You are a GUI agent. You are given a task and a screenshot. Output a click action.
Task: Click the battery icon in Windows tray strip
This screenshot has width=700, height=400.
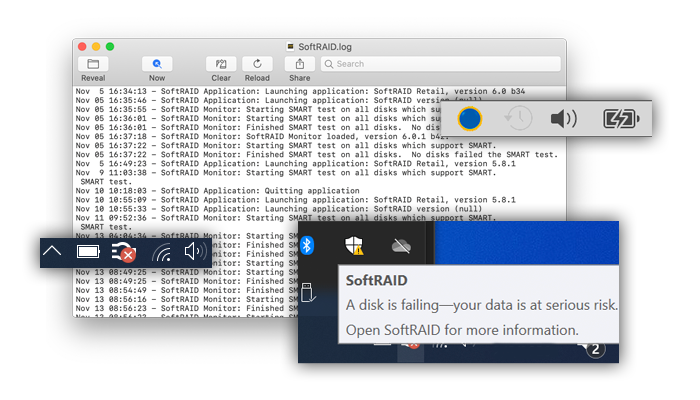pyautogui.click(x=88, y=252)
